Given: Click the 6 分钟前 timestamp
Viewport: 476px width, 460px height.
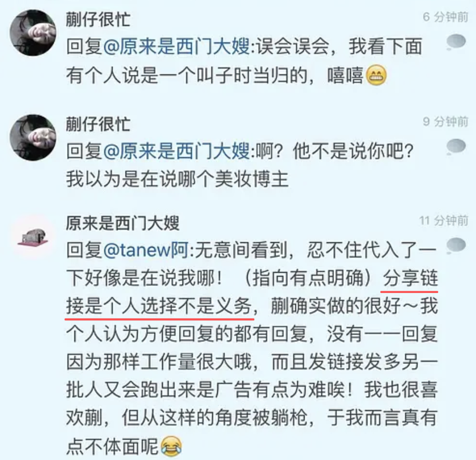Looking at the screenshot, I should coord(446,17).
